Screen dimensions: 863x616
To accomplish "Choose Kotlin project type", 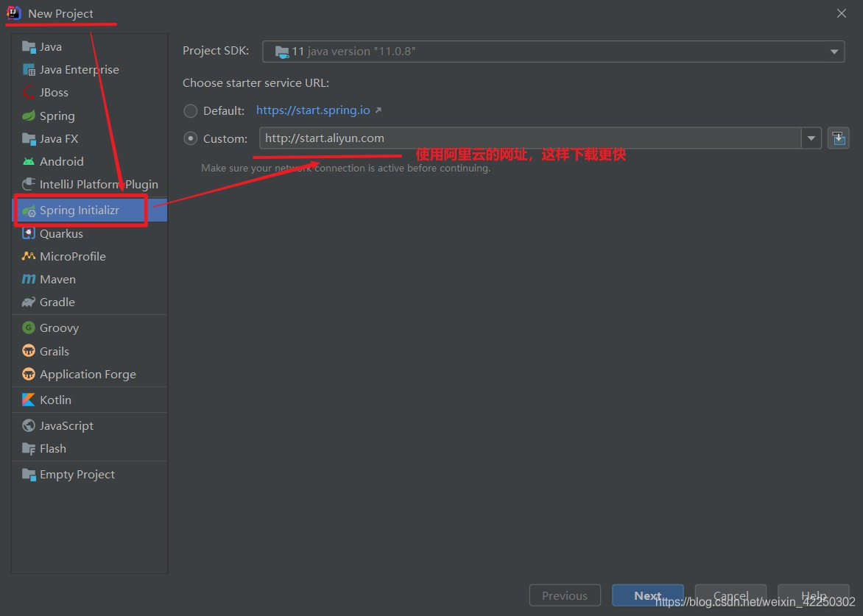I will coord(90,400).
